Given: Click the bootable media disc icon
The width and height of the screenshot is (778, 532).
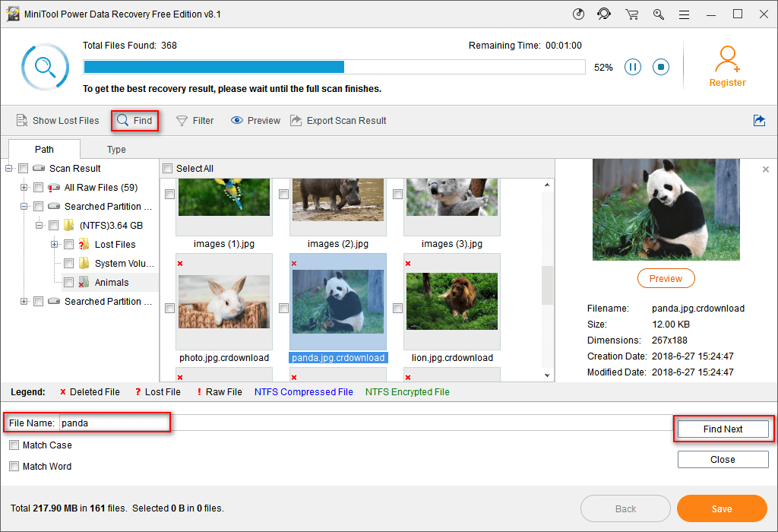Looking at the screenshot, I should click(x=578, y=14).
